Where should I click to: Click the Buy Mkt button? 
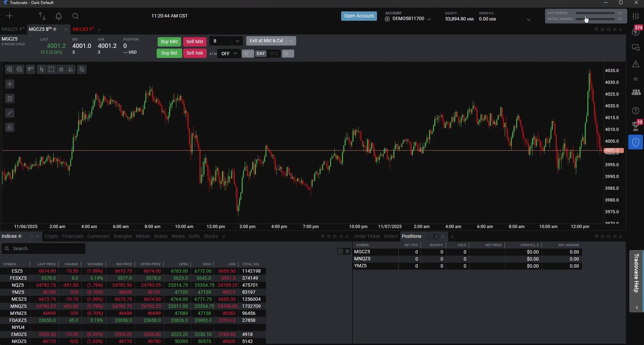[x=169, y=42]
